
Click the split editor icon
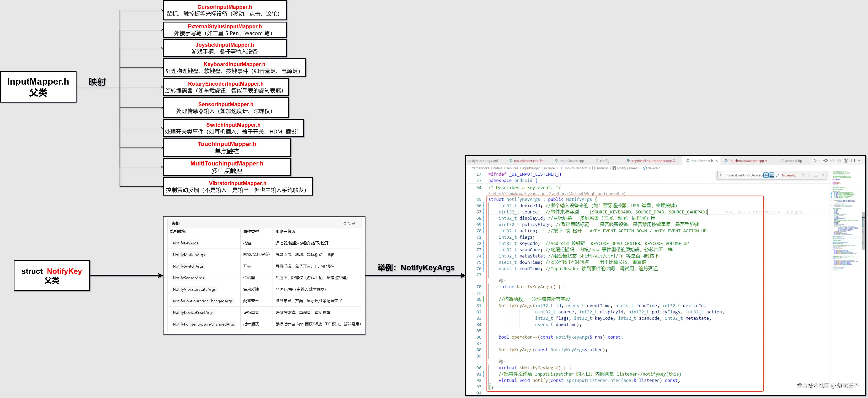coord(852,160)
